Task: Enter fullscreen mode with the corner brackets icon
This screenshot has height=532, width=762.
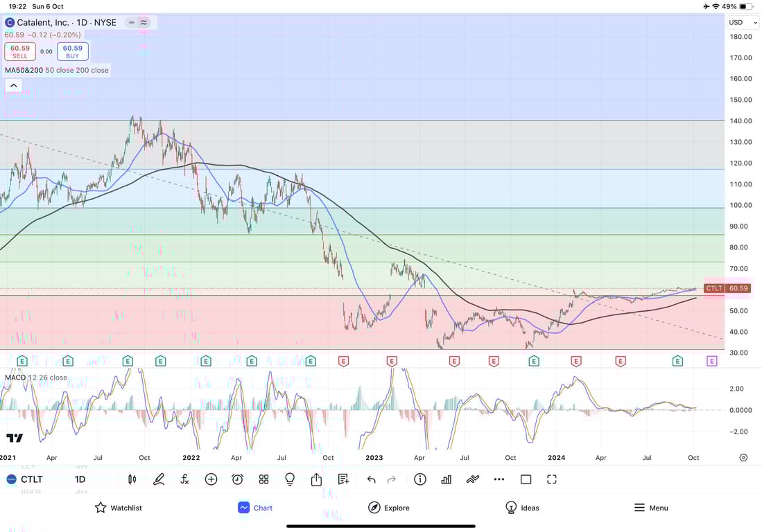Action: coord(552,479)
